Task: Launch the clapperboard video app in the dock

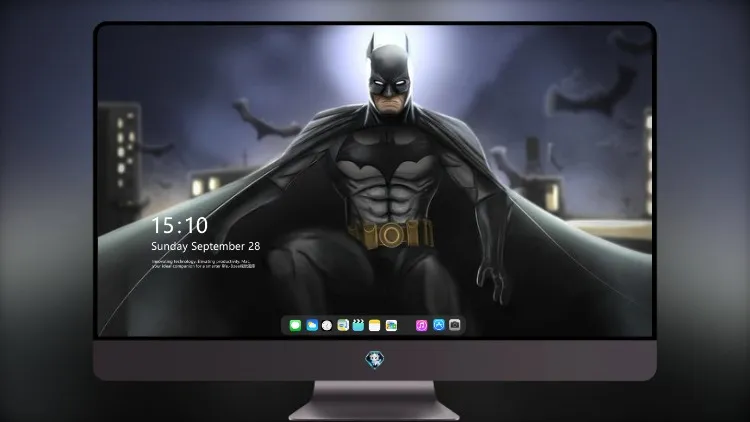Action: pos(358,325)
